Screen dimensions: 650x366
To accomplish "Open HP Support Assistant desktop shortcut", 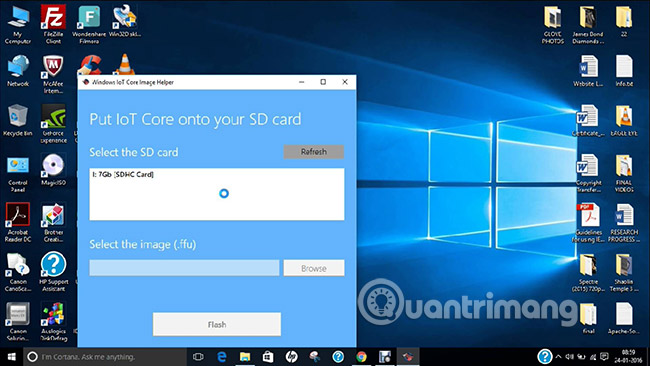I will pyautogui.click(x=53, y=272).
